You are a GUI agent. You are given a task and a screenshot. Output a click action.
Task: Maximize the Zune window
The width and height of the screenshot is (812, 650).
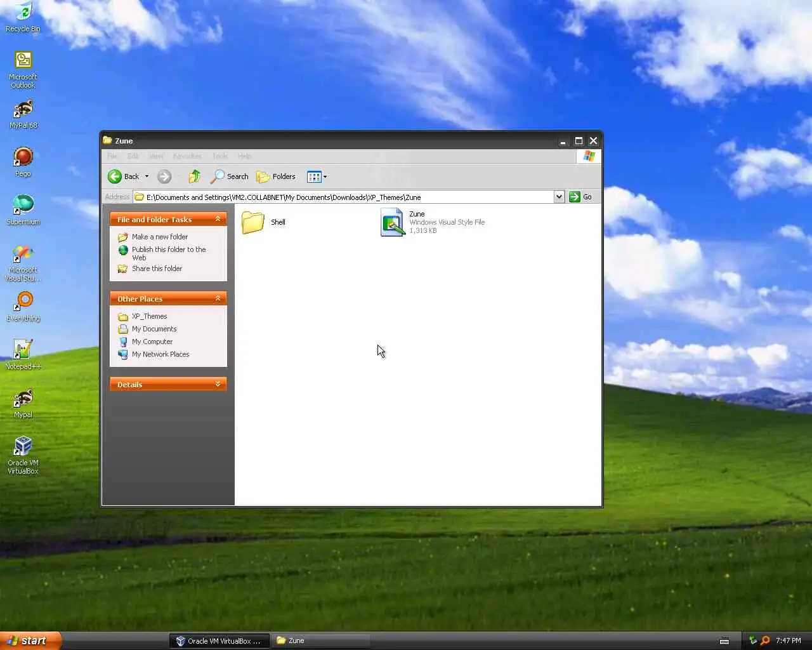[579, 141]
